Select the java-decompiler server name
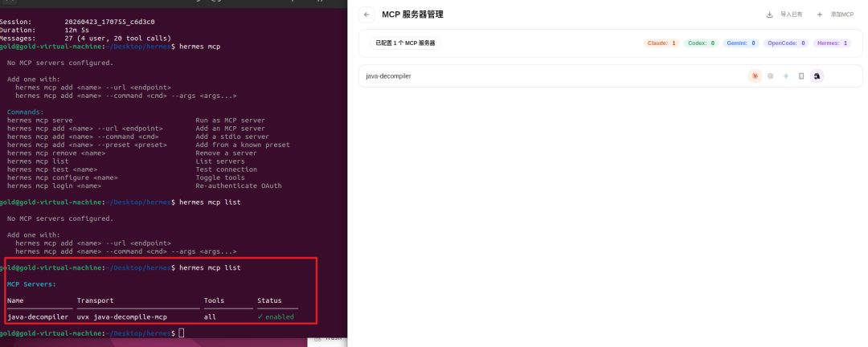Screen dimensions: 868x347 tap(388, 76)
